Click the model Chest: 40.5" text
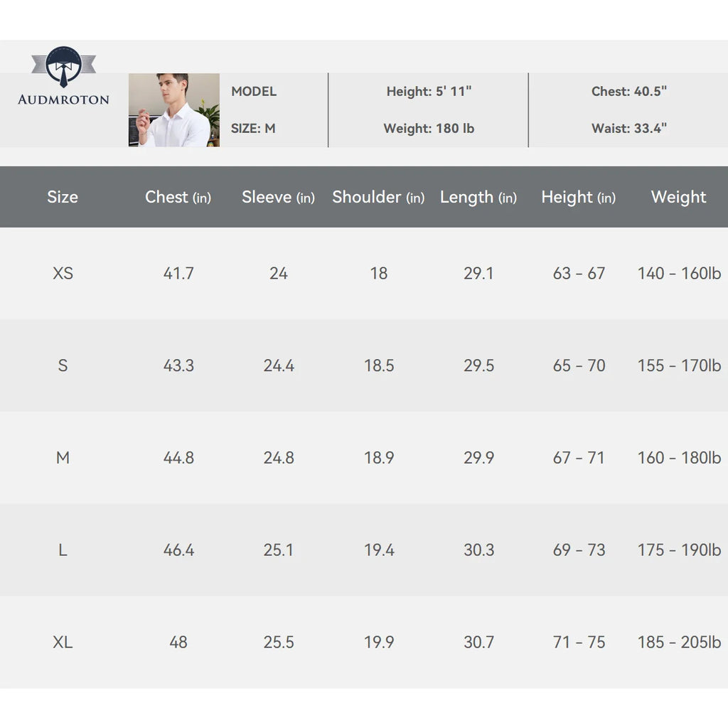This screenshot has width=728, height=728. [629, 92]
